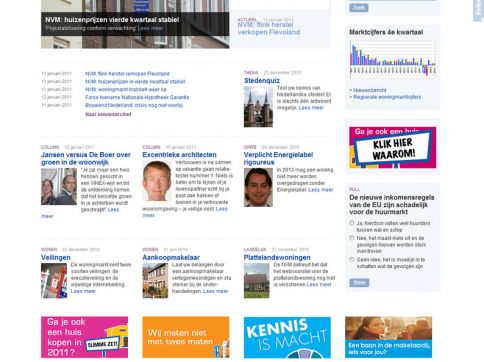Viewport: 484px width, 362px height.
Task: Click the Energielabel author portrait photo
Action: click(x=258, y=187)
